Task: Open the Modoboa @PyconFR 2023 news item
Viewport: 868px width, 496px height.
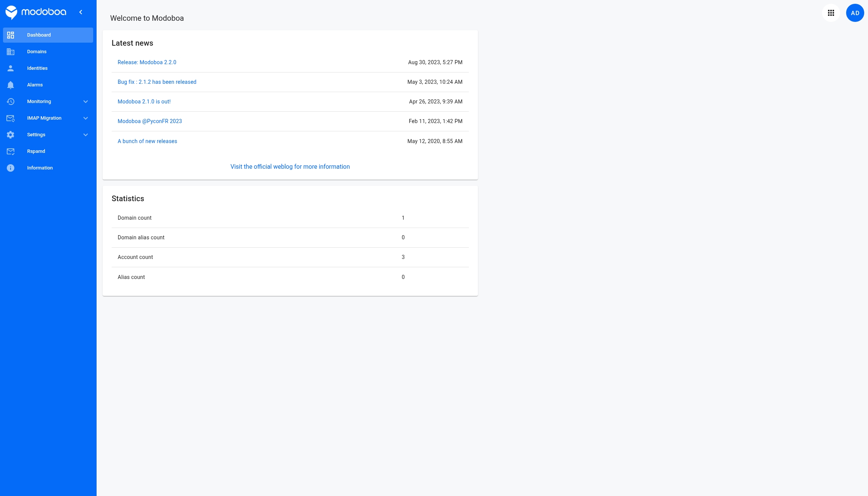Action: click(x=149, y=121)
